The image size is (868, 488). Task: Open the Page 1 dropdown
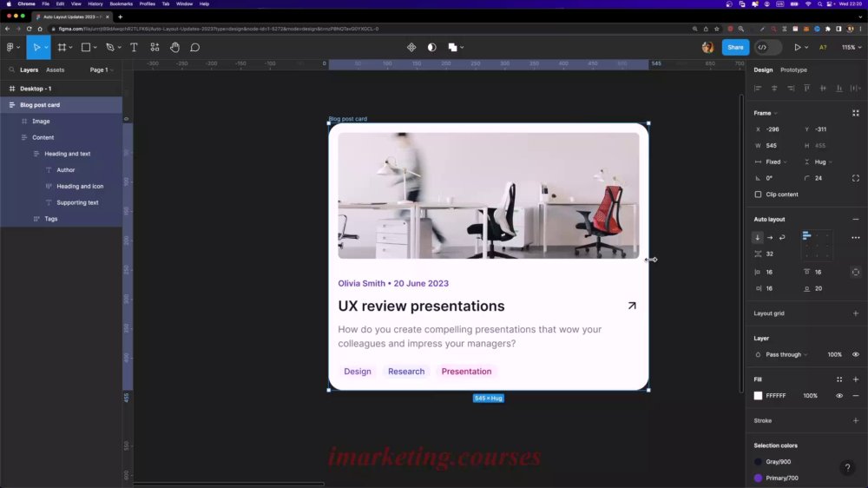102,69
